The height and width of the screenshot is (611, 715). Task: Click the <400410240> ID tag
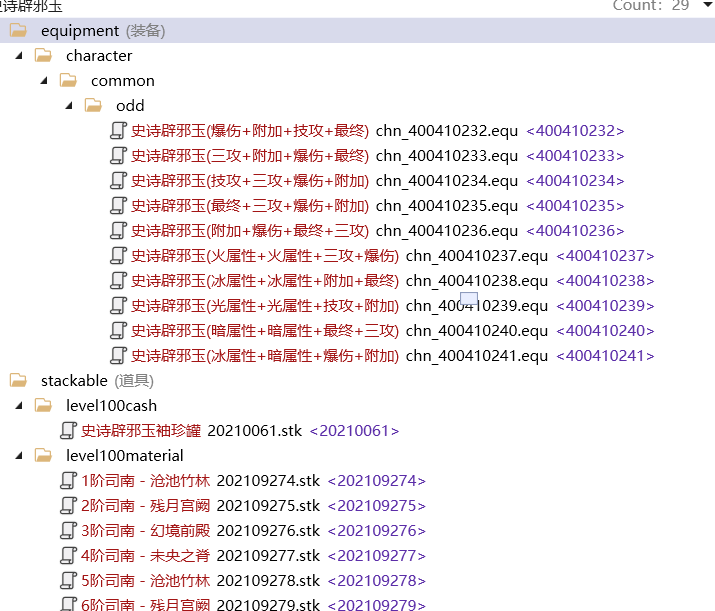[604, 330]
